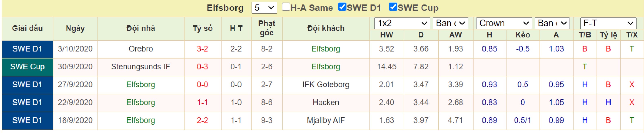
Task: Open the Stenungsunds IF team link
Action: coord(141,67)
